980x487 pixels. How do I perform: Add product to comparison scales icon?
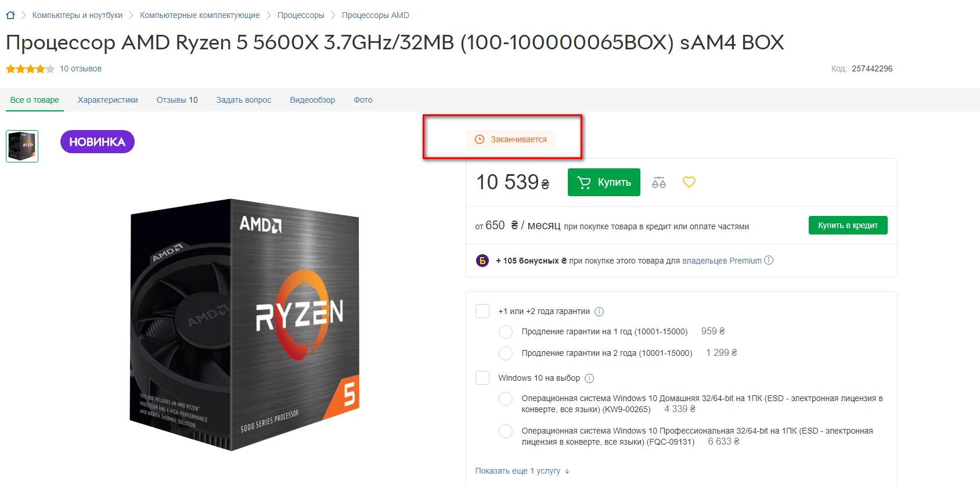[659, 182]
